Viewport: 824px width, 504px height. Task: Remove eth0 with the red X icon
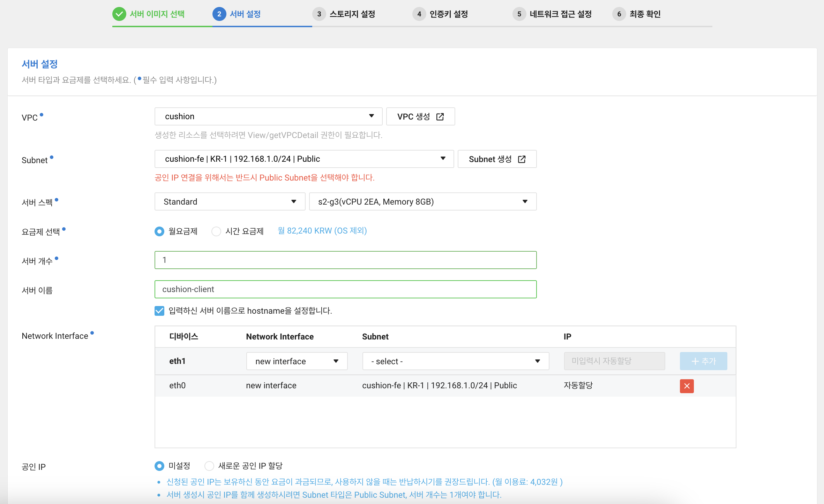pyautogui.click(x=686, y=386)
